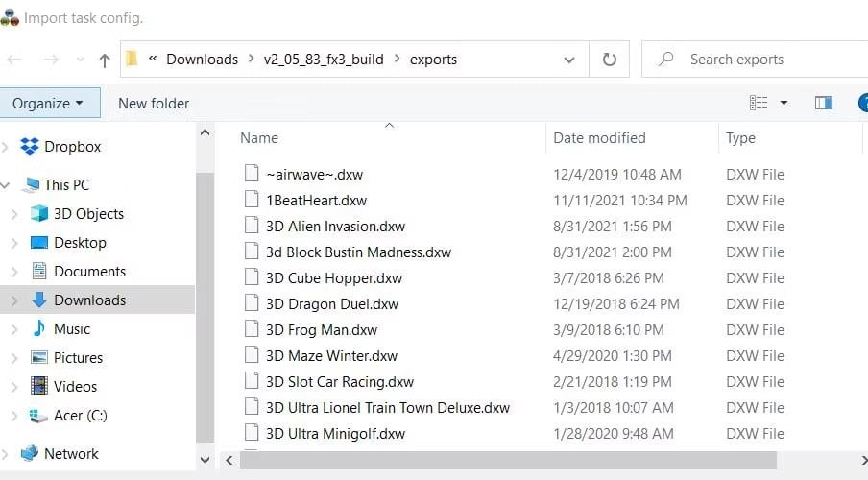Click the Back navigation arrow
868x480 pixels.
[14, 60]
